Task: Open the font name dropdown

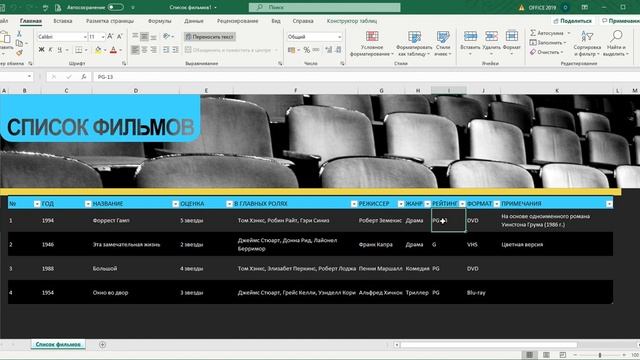Action: click(85, 37)
